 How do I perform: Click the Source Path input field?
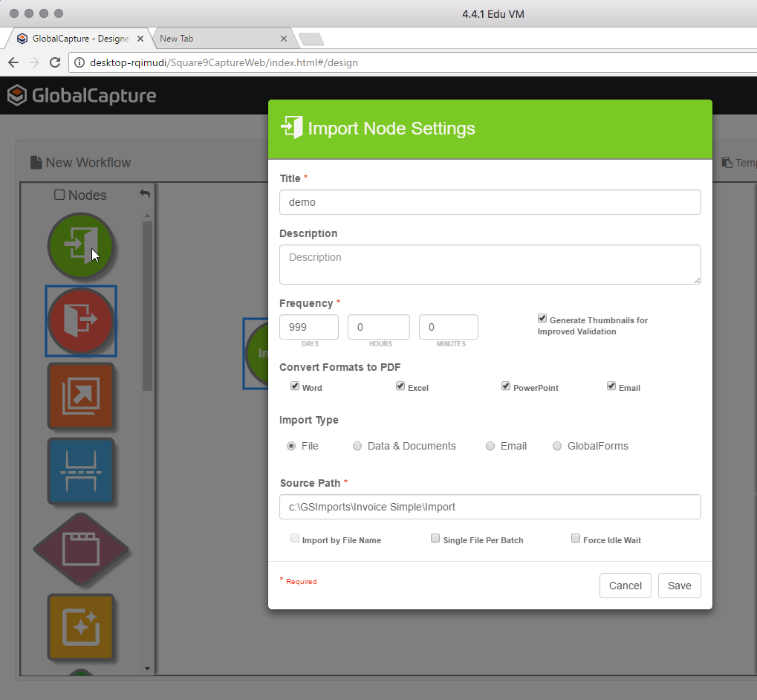490,507
